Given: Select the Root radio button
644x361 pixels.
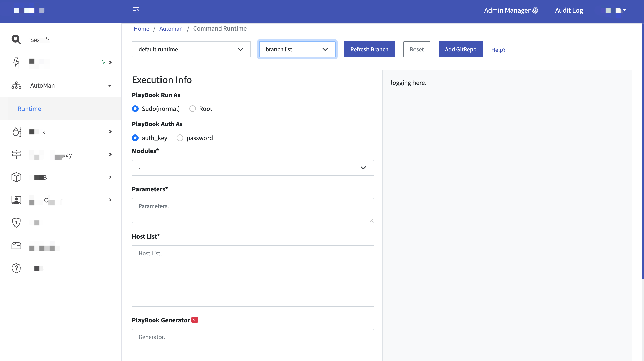Looking at the screenshot, I should pyautogui.click(x=193, y=109).
